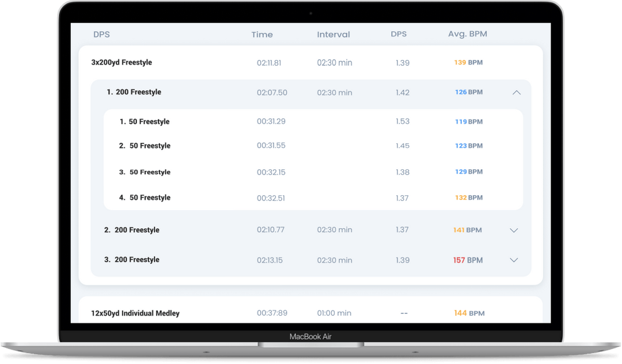Expand the "3. 200 Freestyle" row details
This screenshot has width=622, height=364.
513,260
